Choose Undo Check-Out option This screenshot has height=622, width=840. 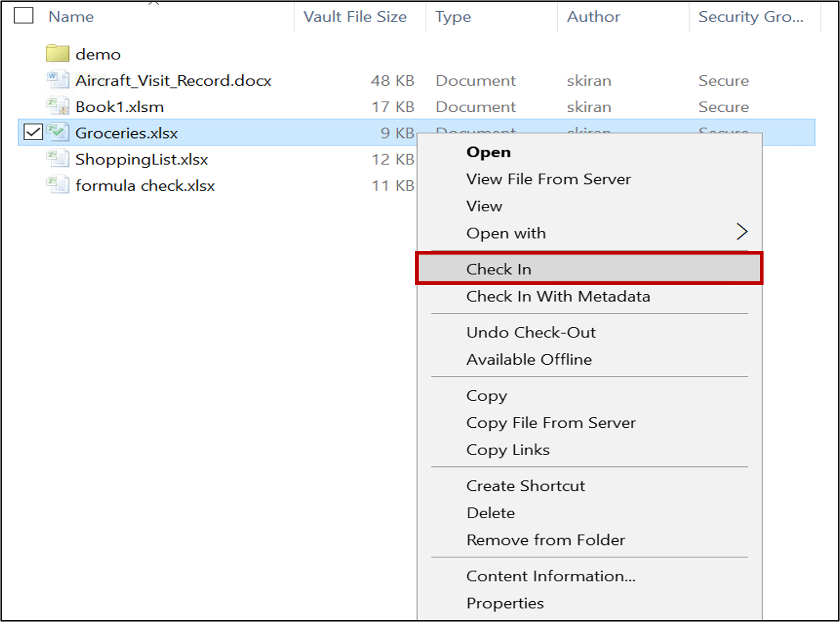530,333
